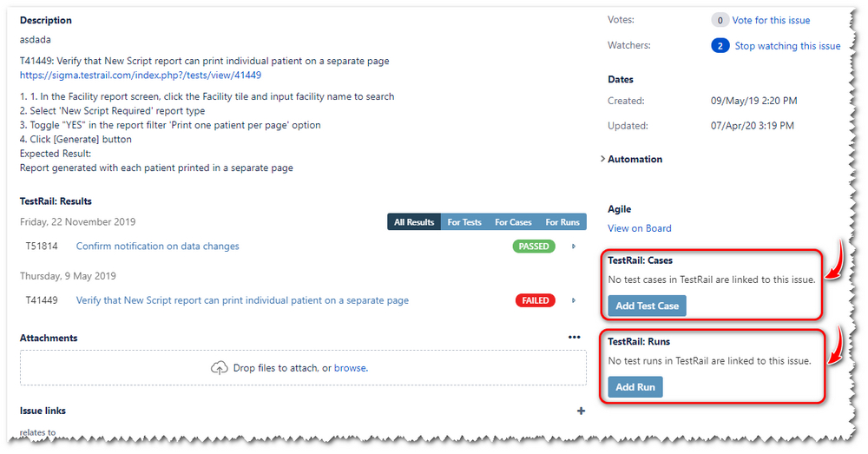Click description text 'asdada'
This screenshot has width=868, height=454.
pos(36,40)
